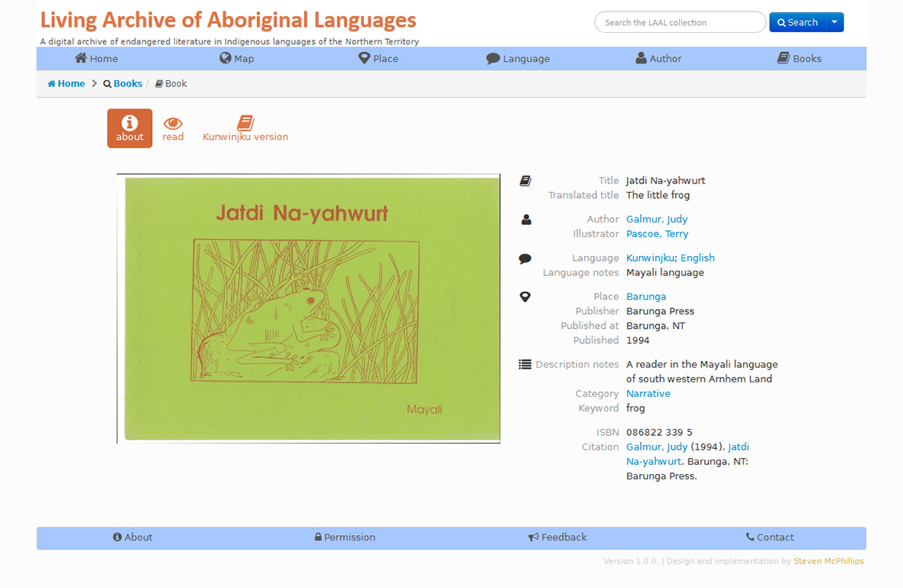
Task: Click the Living Archive of Aboriginal Languages heading
Action: point(228,20)
